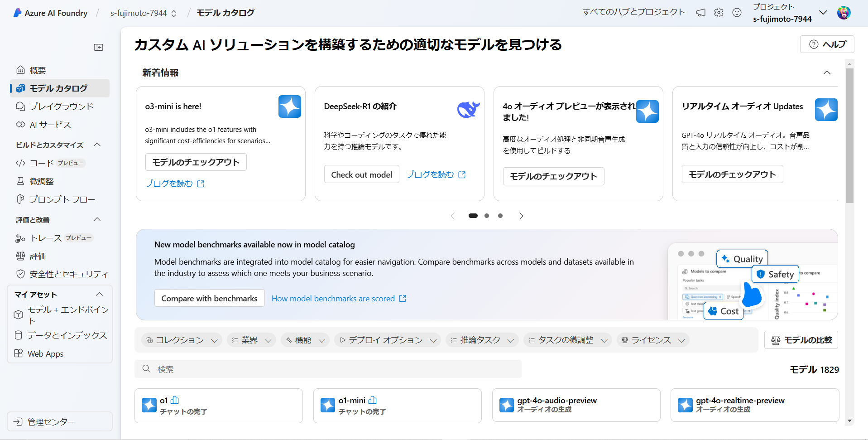868x440 pixels.
Task: Click the vertical scrollbar thumb
Action: pos(849,135)
